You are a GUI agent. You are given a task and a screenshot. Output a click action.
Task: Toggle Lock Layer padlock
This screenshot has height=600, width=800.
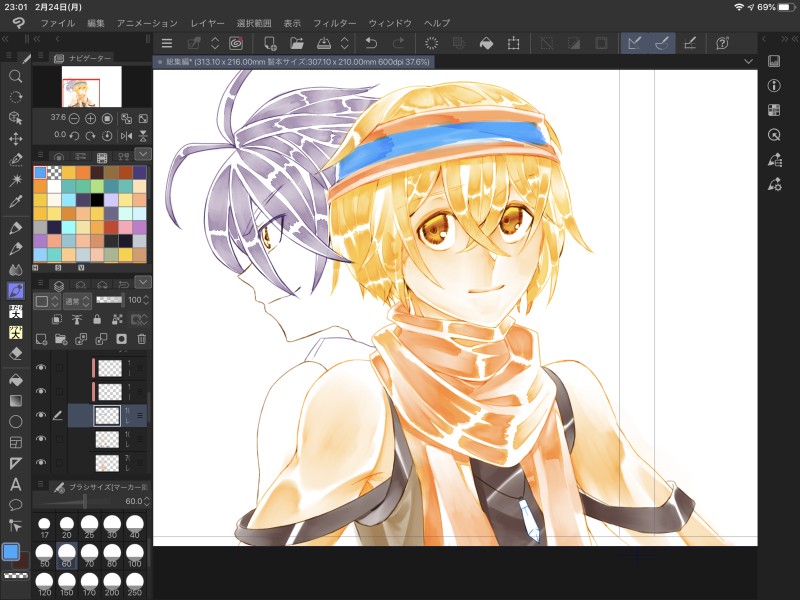(97, 319)
